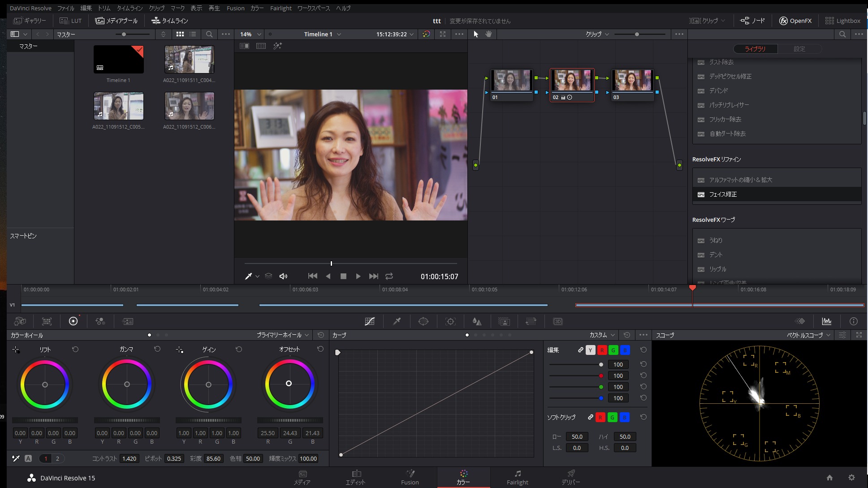
Task: Toggle the red channel edit button
Action: 602,350
